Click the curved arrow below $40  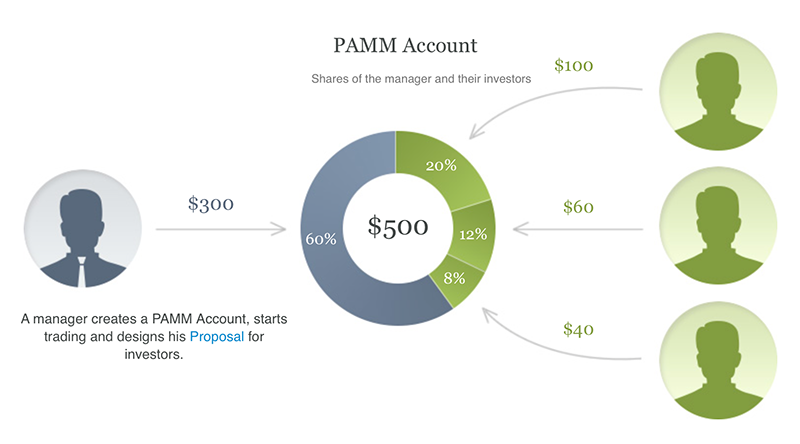(561, 334)
